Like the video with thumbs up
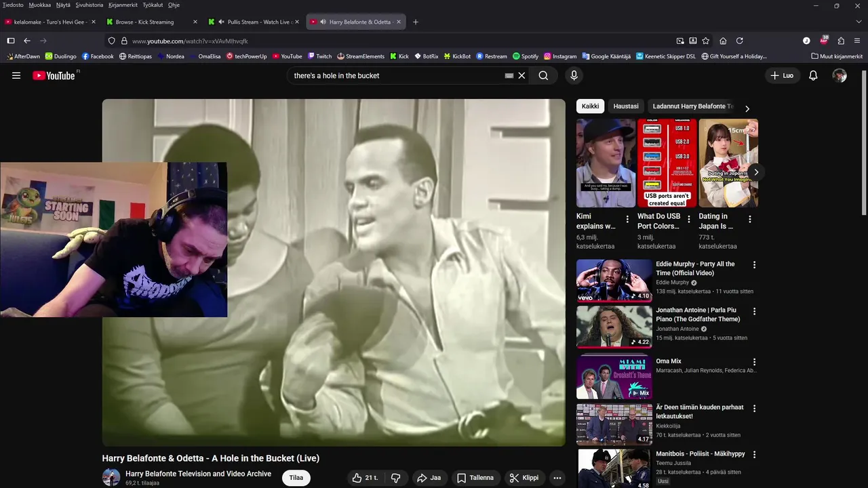Viewport: 868px width, 488px height. pos(365,478)
